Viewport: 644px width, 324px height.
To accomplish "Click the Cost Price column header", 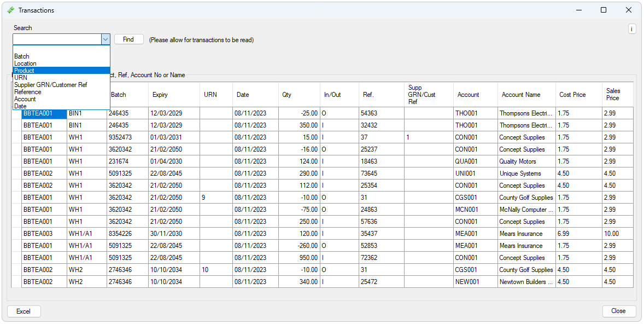I will (x=572, y=95).
